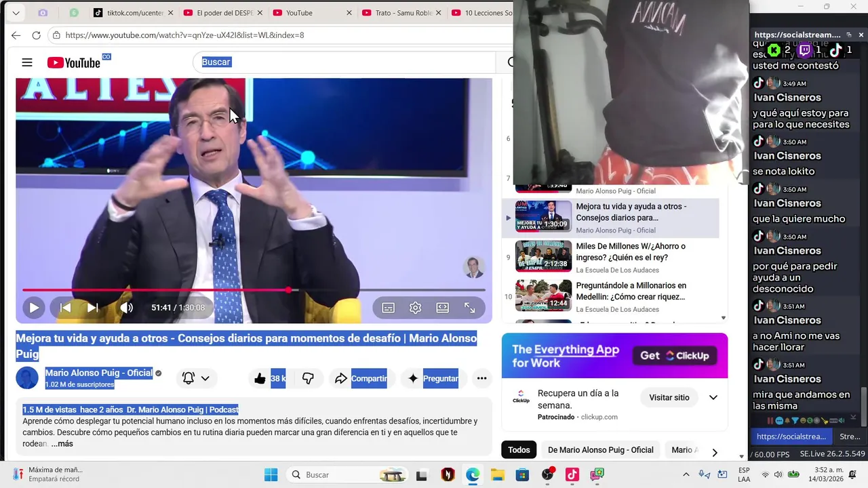Switch to 10 Lecciones So tab
868x488 pixels.
pyautogui.click(x=480, y=13)
